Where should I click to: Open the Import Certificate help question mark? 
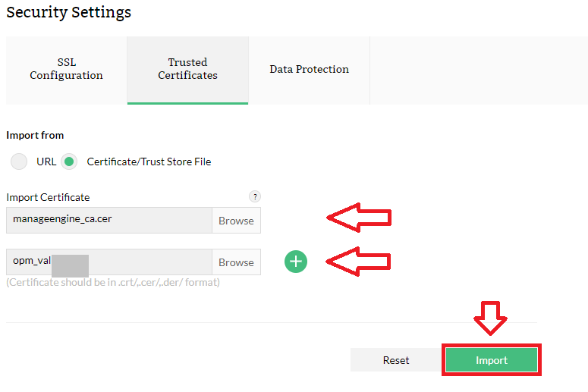pos(255,196)
